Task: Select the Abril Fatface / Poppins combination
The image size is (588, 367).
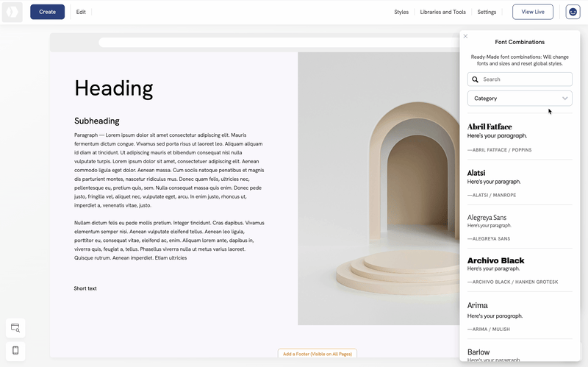Action: click(x=519, y=137)
